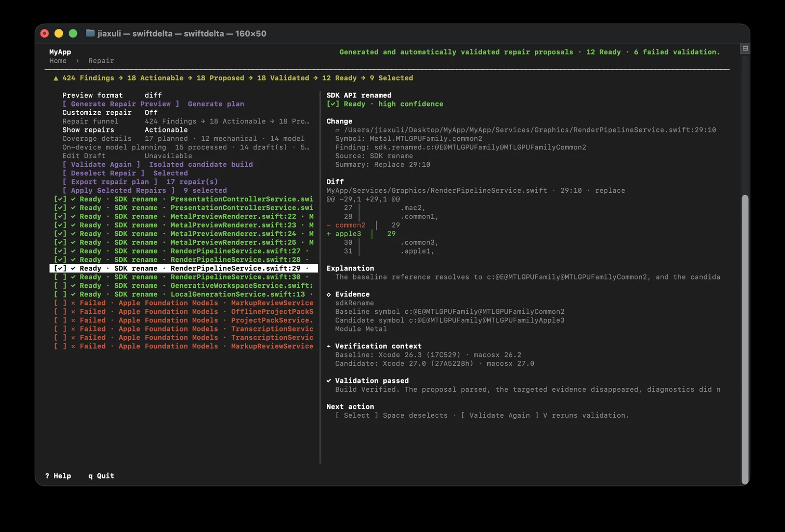Click the warning triangle before 424 Findings
Screen dimensions: 785x532
click(56, 78)
